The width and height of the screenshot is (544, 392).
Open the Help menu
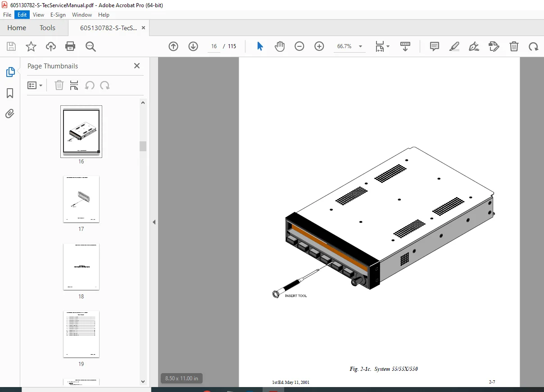pos(104,15)
